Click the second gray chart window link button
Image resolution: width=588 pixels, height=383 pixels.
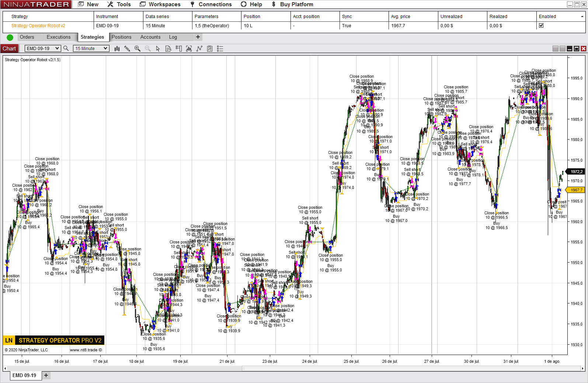(563, 49)
